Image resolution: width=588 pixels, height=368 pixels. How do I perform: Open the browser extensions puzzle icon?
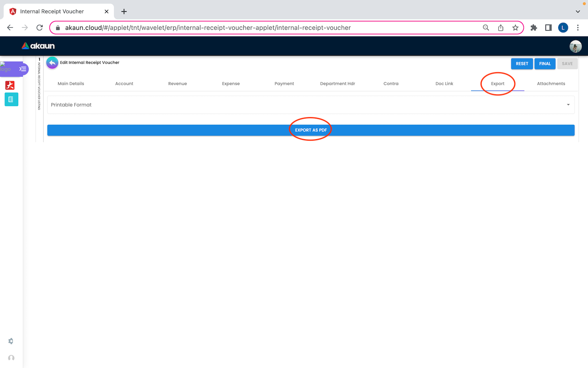click(534, 27)
